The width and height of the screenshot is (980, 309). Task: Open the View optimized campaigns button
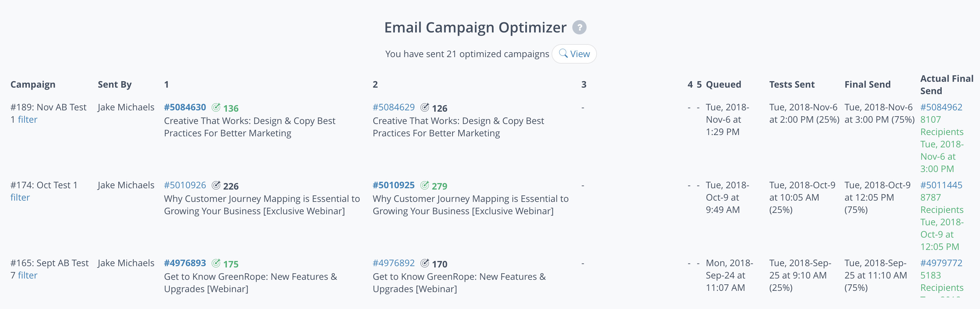[574, 54]
